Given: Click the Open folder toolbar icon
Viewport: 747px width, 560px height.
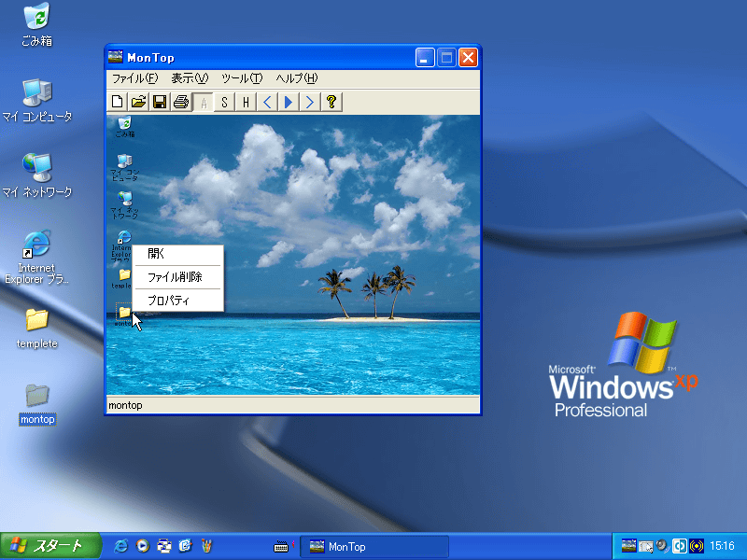Looking at the screenshot, I should [x=138, y=102].
